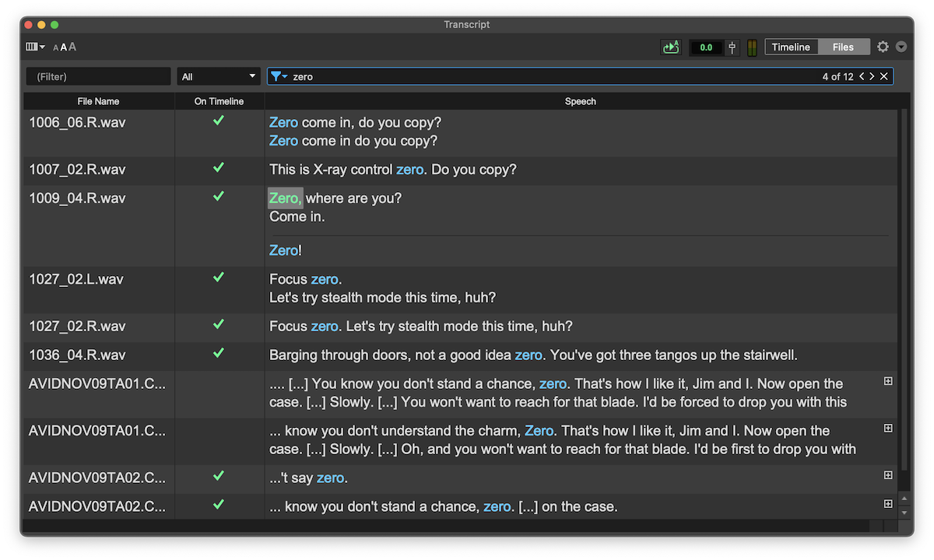Open the gear settings icon

tap(883, 47)
